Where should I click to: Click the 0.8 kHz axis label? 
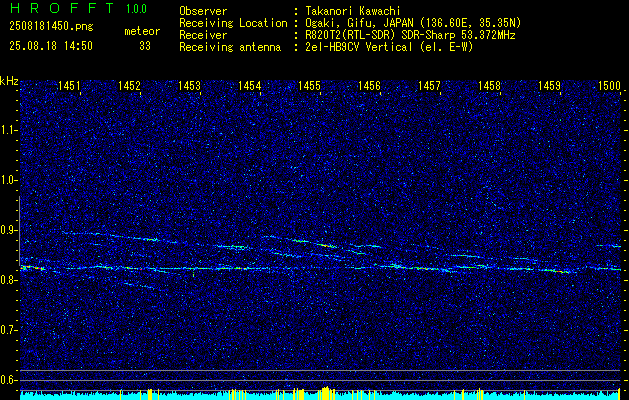pyautogui.click(x=9, y=280)
